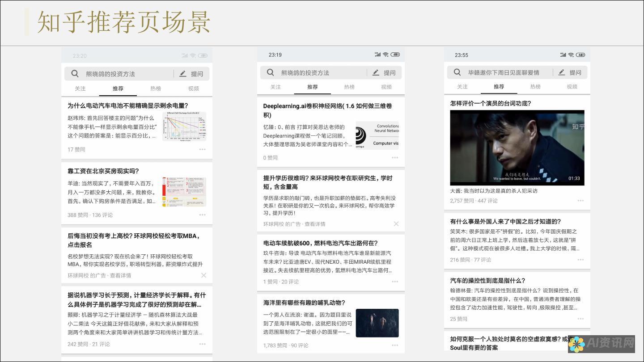The width and height of the screenshot is (644, 362).
Task: Click 1,783 赞同 · 90 评论 count
Action: click(286, 345)
